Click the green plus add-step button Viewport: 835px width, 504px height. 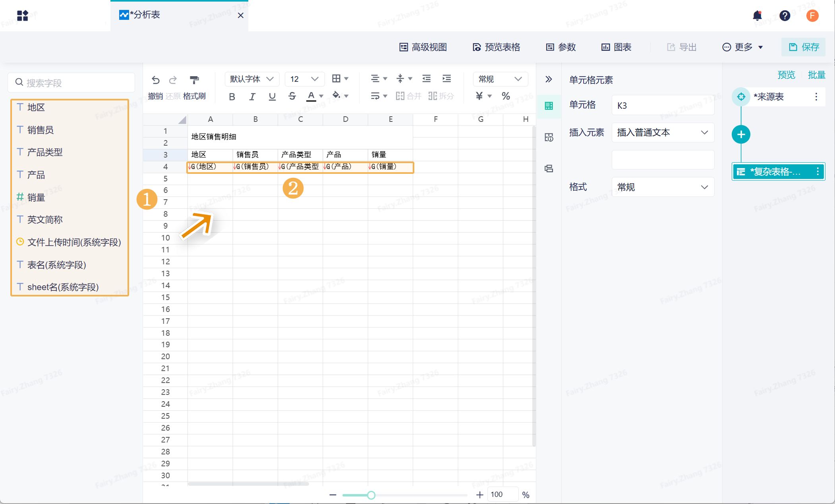click(x=741, y=135)
